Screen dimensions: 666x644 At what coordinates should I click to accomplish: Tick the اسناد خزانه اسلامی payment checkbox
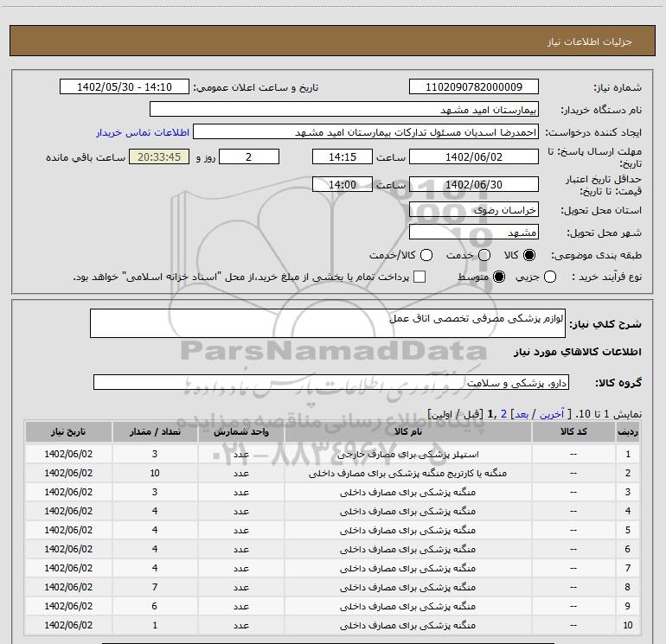[419, 277]
